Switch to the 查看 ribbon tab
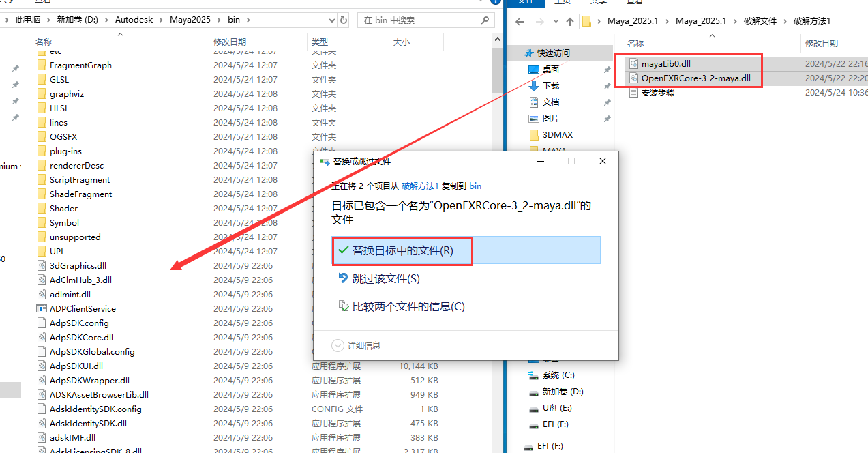The image size is (868, 453). [x=634, y=3]
